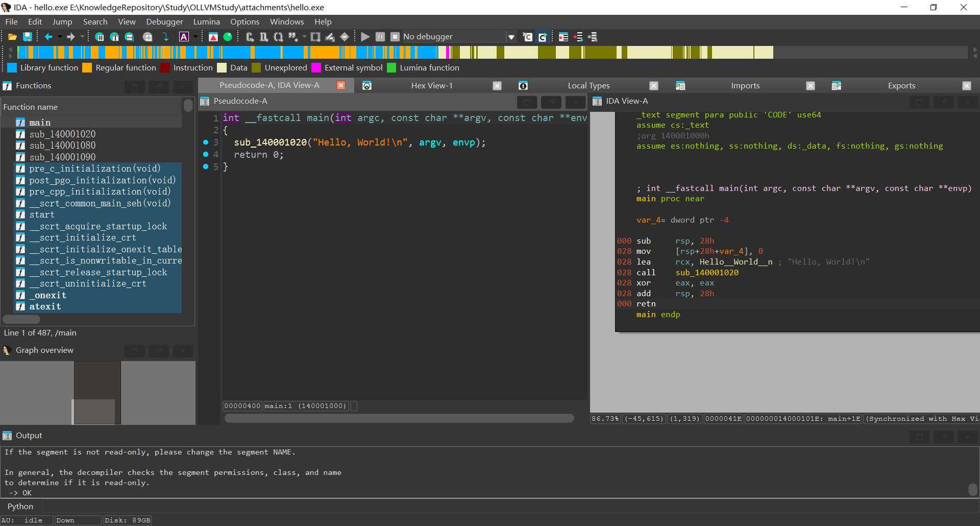Expand the jump back history arrow
980x526 pixels.
click(60, 37)
